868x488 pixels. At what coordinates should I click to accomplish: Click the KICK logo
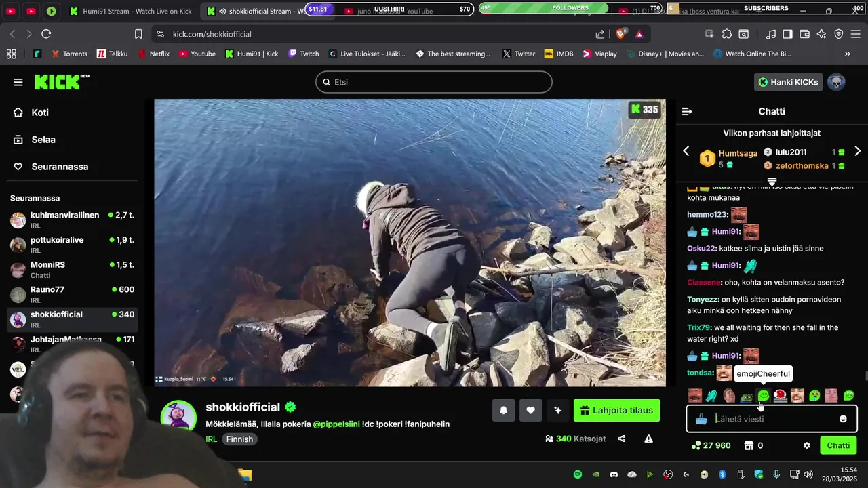(x=62, y=82)
